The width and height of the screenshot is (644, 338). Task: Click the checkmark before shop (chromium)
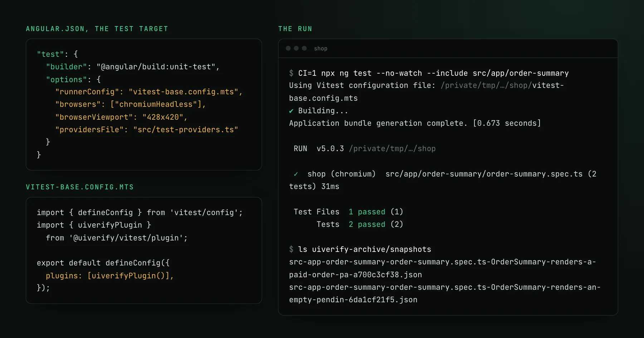tap(296, 174)
